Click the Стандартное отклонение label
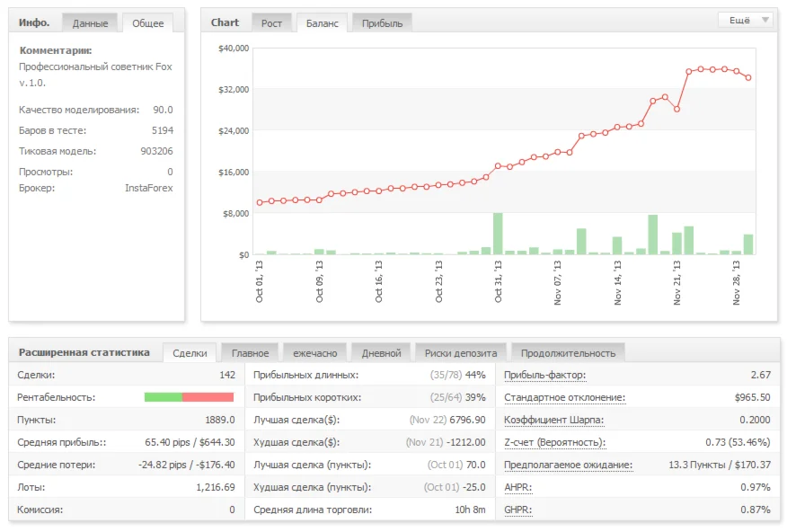787x532 pixels. click(x=564, y=397)
